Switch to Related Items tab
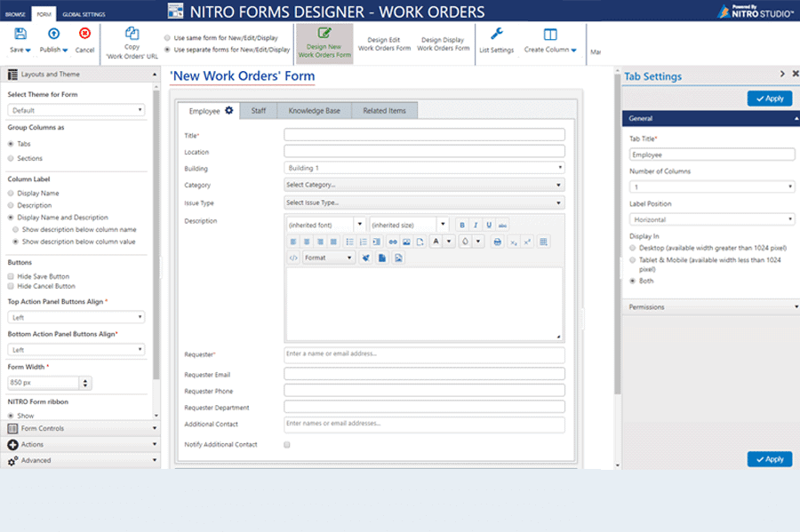The width and height of the screenshot is (800, 532). (x=384, y=111)
